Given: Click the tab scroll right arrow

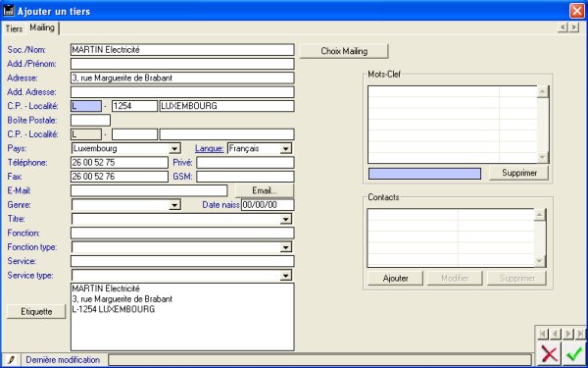Looking at the screenshot, I should (573, 27).
